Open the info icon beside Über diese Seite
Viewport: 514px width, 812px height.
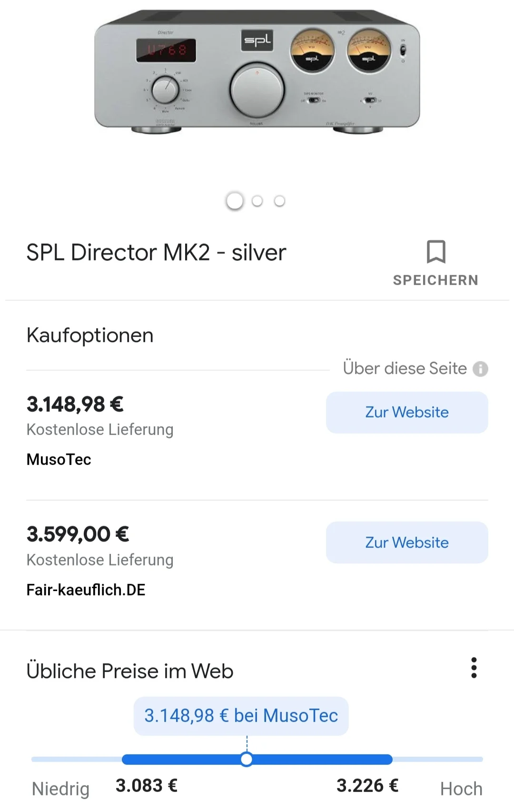click(480, 369)
